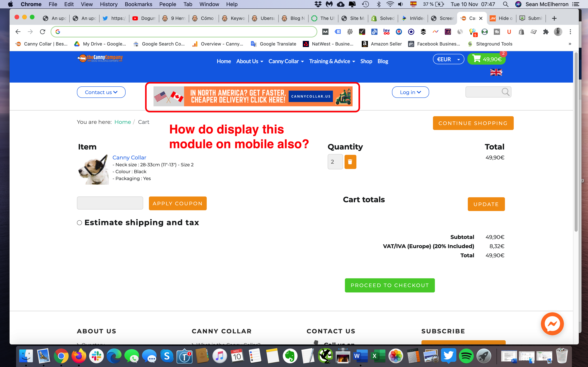
Task: Click the Canny Collar product link
Action: (129, 158)
